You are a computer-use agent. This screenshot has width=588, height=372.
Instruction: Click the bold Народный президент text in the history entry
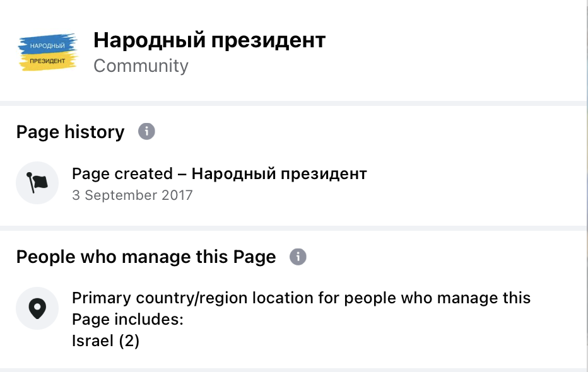279,174
